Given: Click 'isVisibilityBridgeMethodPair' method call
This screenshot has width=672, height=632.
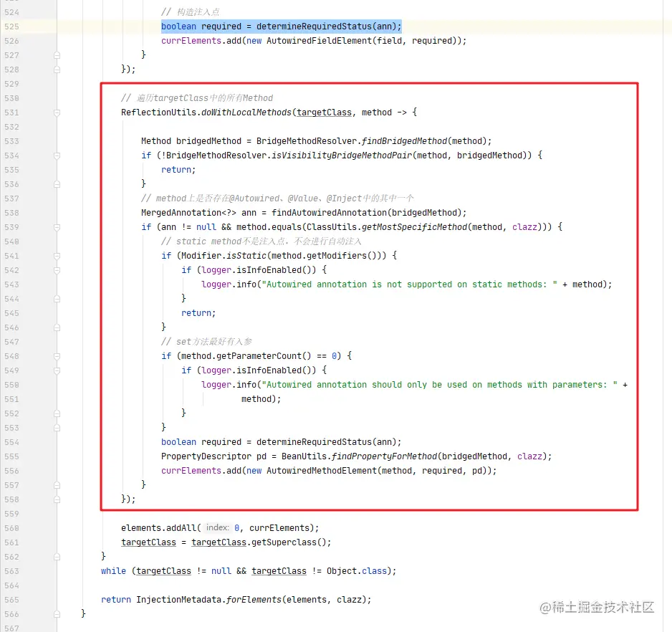Looking at the screenshot, I should click(x=342, y=155).
